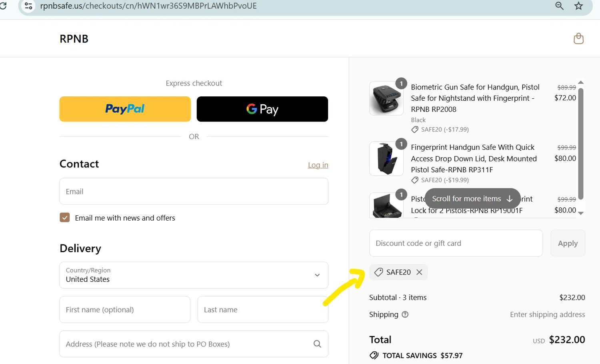Pay with Google Pay button
The height and width of the screenshot is (364, 600).
[262, 109]
